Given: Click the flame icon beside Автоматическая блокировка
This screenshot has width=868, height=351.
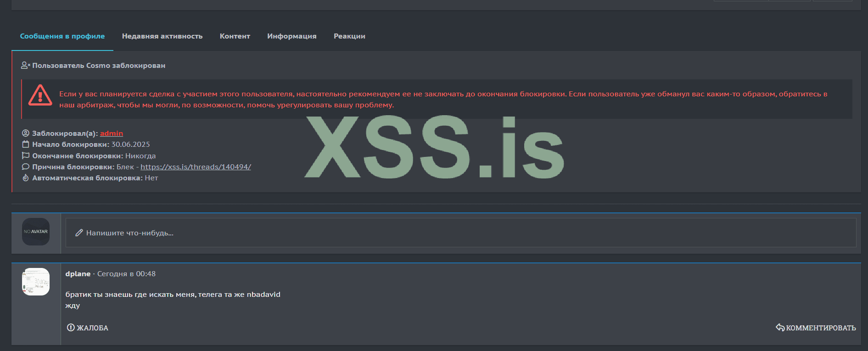Looking at the screenshot, I should tap(26, 178).
